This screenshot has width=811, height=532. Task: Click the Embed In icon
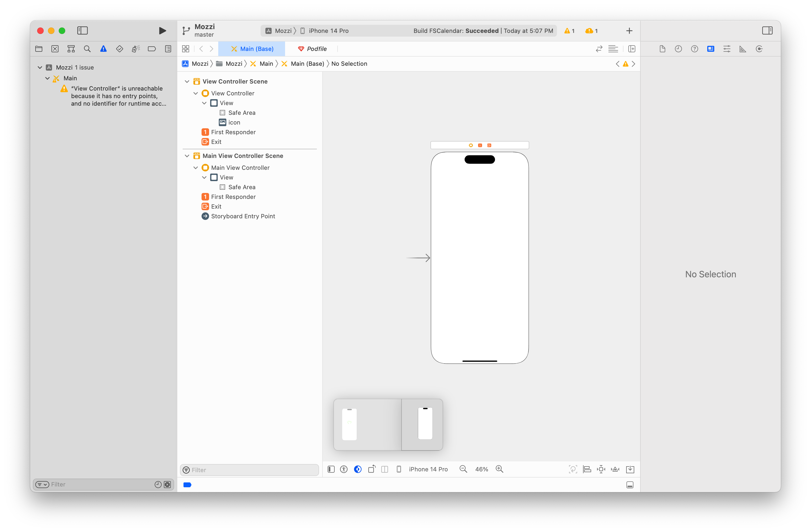[x=630, y=469]
